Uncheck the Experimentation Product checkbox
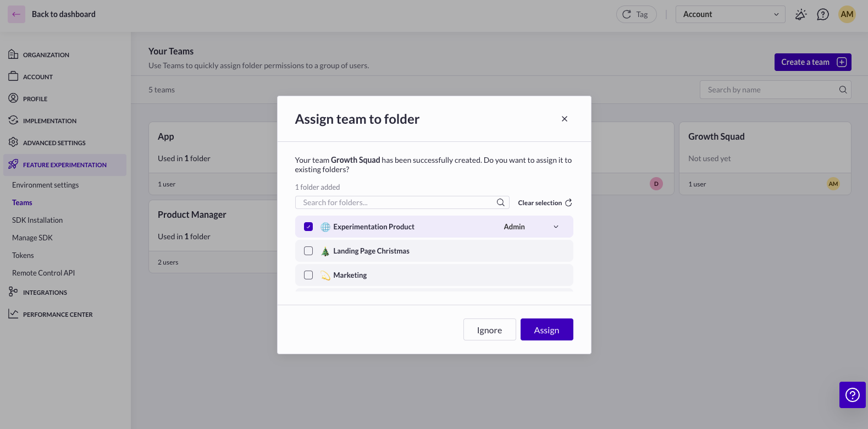868x429 pixels. tap(308, 227)
